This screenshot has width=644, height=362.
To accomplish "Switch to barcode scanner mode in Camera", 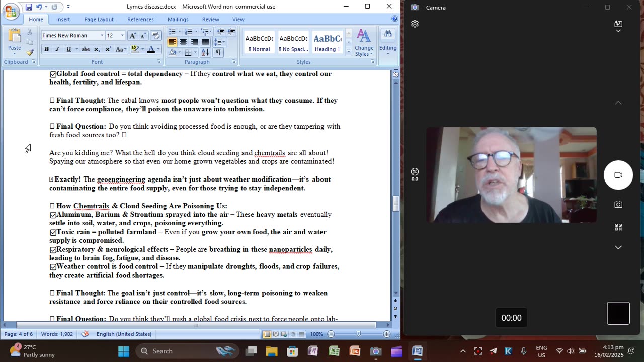I will [x=618, y=227].
